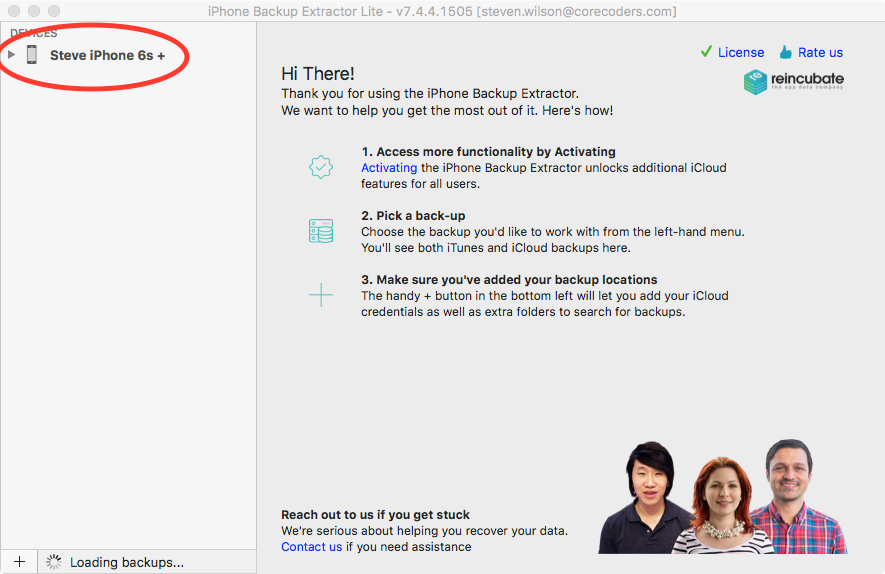The height and width of the screenshot is (574, 885).
Task: Click the green License checkmark icon
Action: coord(706,52)
